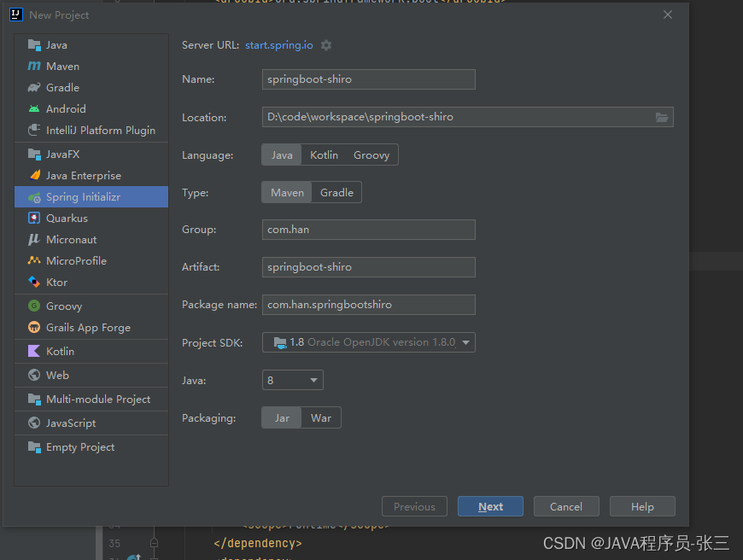
Task: Select Java in project type list
Action: 91,45
